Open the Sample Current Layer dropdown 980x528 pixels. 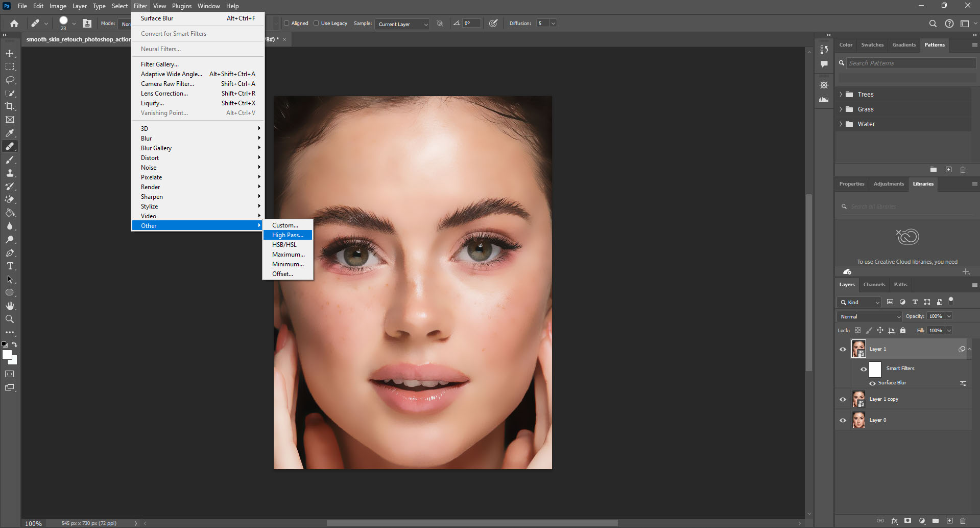coord(402,24)
